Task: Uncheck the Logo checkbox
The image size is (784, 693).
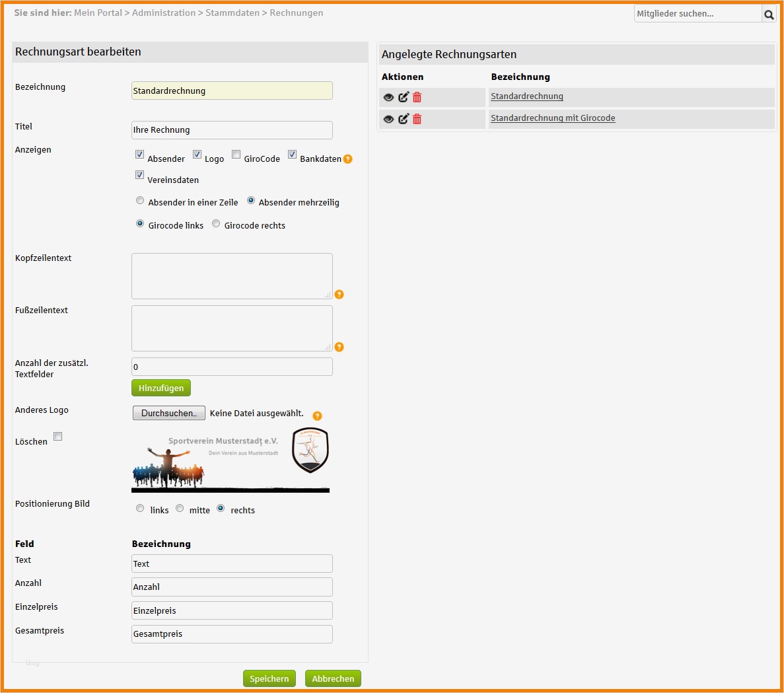Action: (197, 155)
